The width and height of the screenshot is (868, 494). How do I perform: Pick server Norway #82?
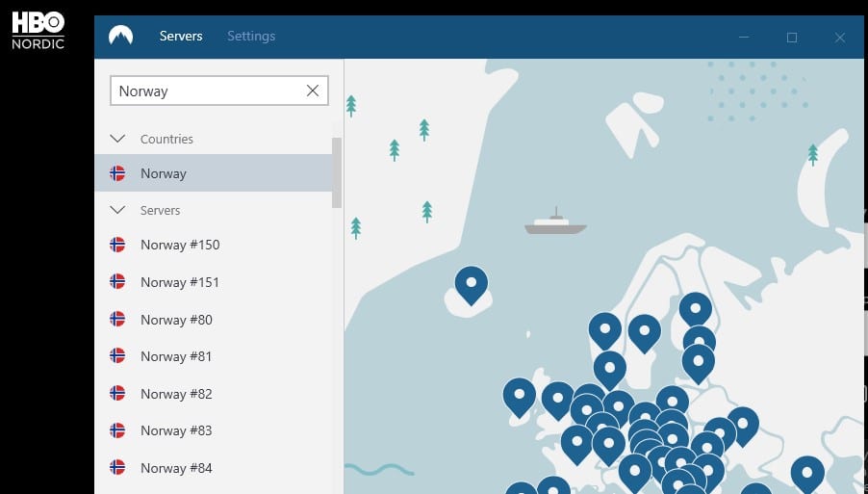coord(214,394)
